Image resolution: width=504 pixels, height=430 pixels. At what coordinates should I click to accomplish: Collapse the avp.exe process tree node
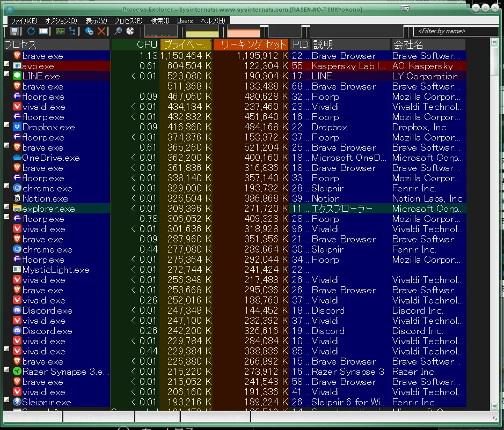(7, 64)
